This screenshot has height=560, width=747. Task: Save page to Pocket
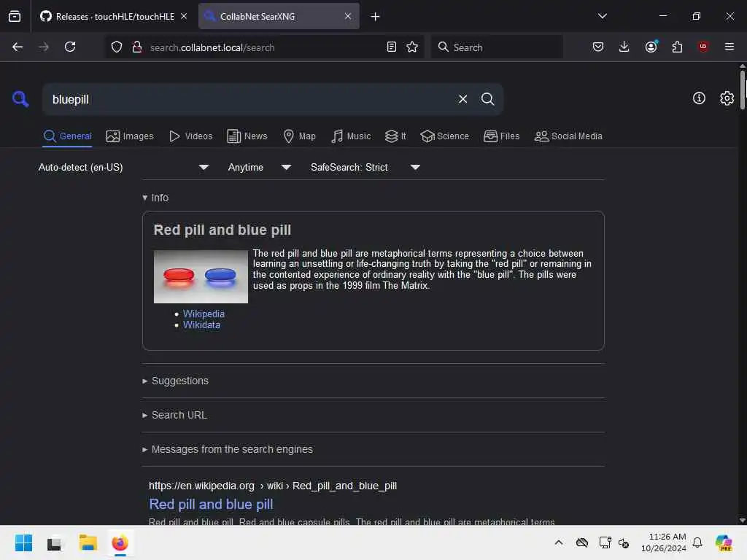pos(598,47)
